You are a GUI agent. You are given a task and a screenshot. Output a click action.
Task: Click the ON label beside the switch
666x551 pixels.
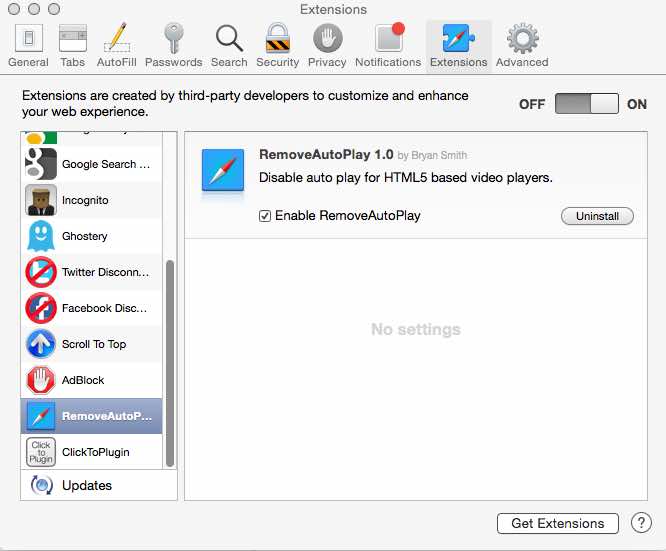(x=637, y=104)
